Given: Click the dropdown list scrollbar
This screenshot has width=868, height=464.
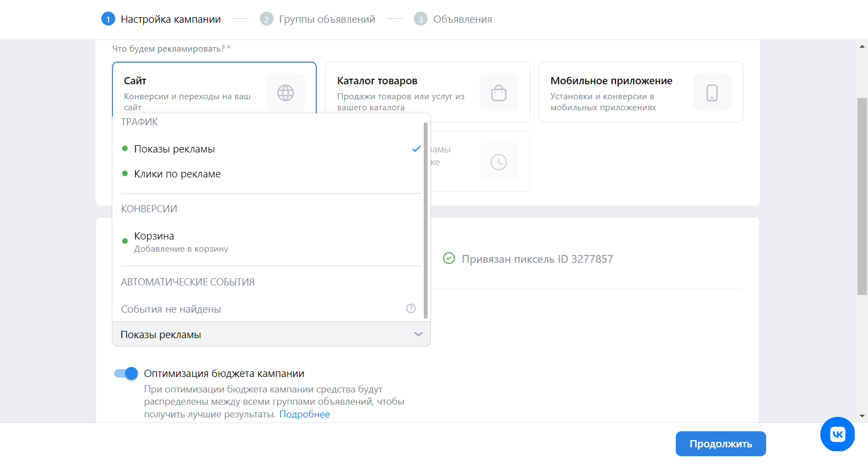Looking at the screenshot, I should 425,222.
